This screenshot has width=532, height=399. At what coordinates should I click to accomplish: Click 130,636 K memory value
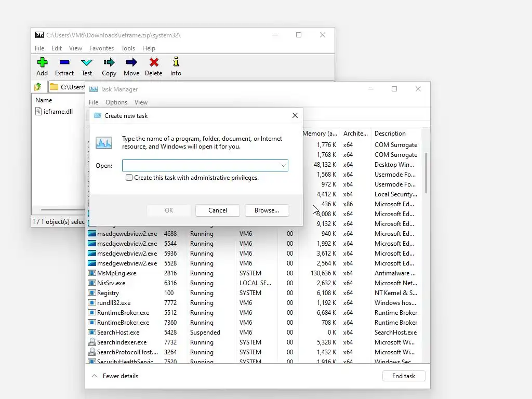tap(323, 273)
